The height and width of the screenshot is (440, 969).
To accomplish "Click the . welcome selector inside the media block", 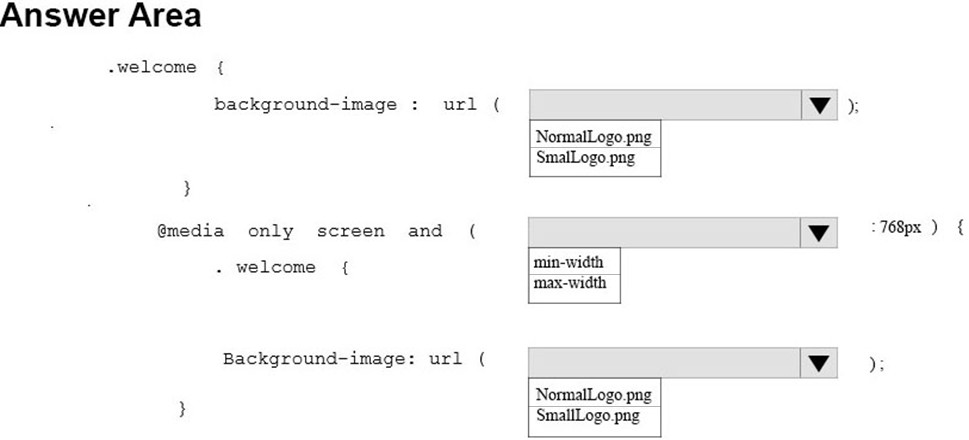I will coord(266,268).
